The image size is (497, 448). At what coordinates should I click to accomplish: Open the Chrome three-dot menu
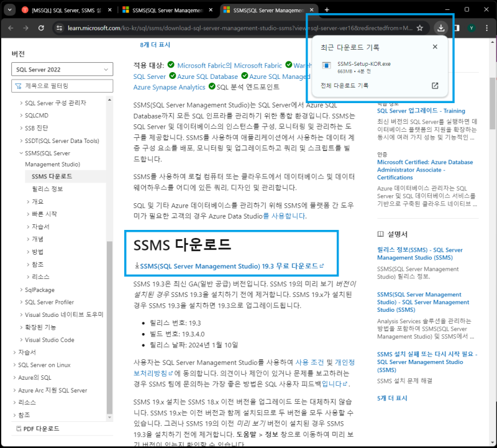(487, 27)
